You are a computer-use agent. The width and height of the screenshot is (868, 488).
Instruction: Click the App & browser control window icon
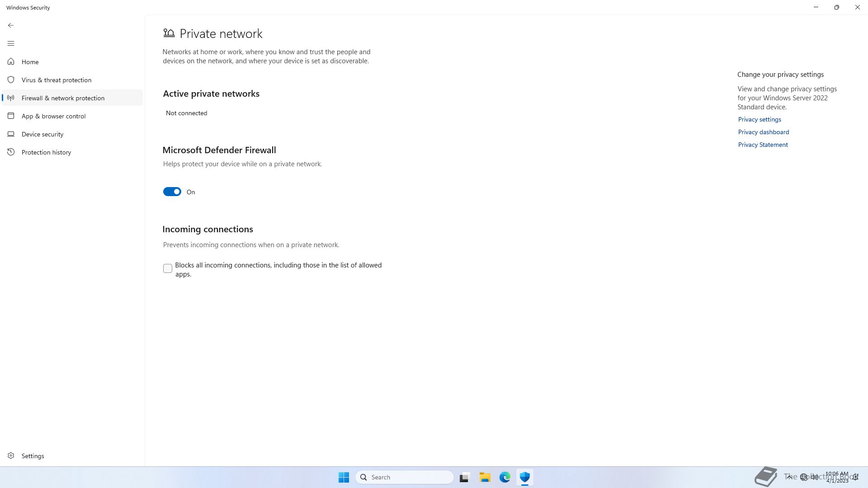click(x=11, y=116)
